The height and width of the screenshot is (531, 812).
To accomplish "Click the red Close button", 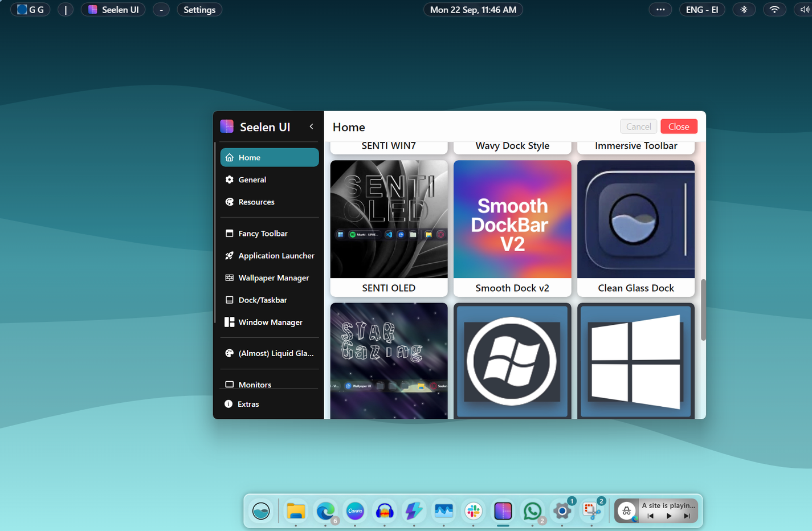I will tap(679, 126).
